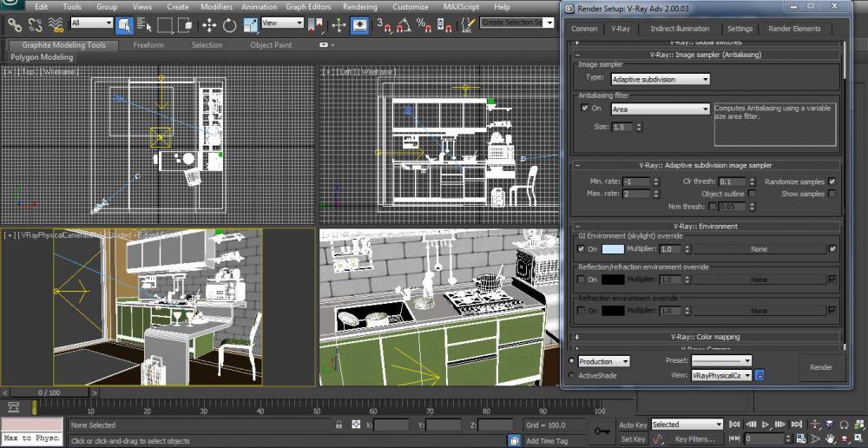Open the Antialiasing filter Area dropdown
The image size is (868, 448).
(661, 109)
